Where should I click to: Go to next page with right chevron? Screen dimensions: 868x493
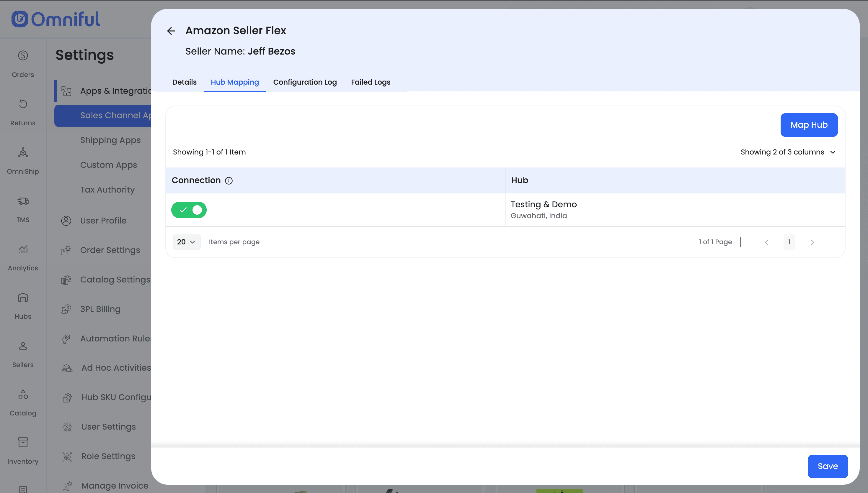click(812, 242)
